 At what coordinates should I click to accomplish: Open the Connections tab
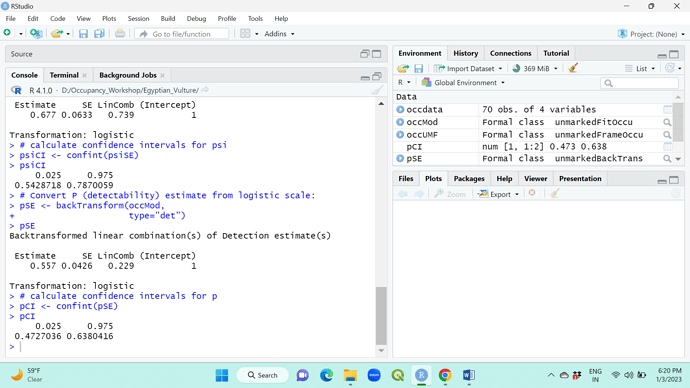pyautogui.click(x=510, y=53)
